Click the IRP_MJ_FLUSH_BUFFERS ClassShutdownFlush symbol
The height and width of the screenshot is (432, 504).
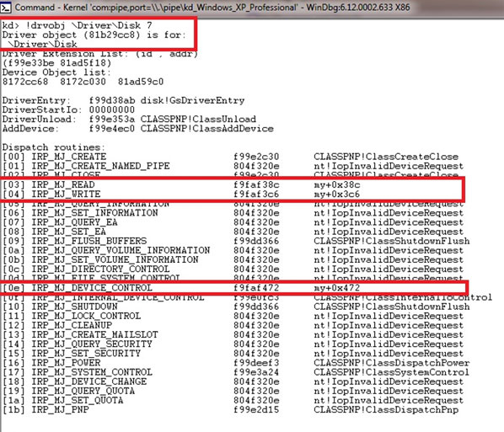pyautogui.click(x=392, y=241)
